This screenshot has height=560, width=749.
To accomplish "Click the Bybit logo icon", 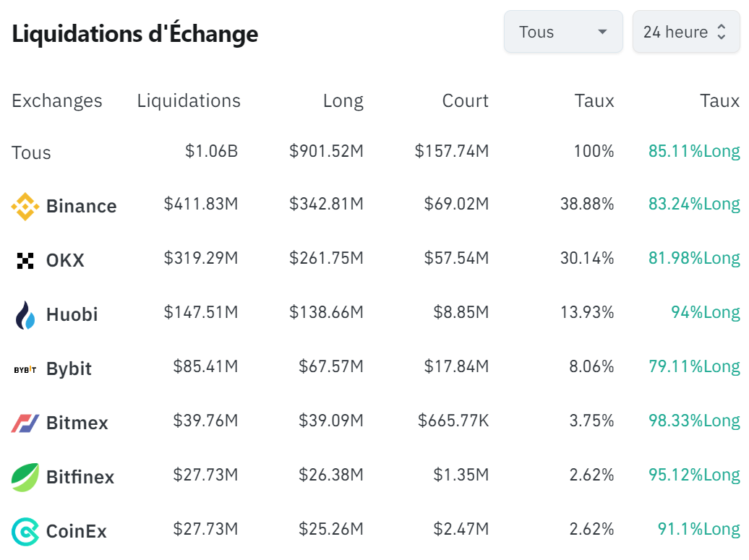I will [26, 369].
